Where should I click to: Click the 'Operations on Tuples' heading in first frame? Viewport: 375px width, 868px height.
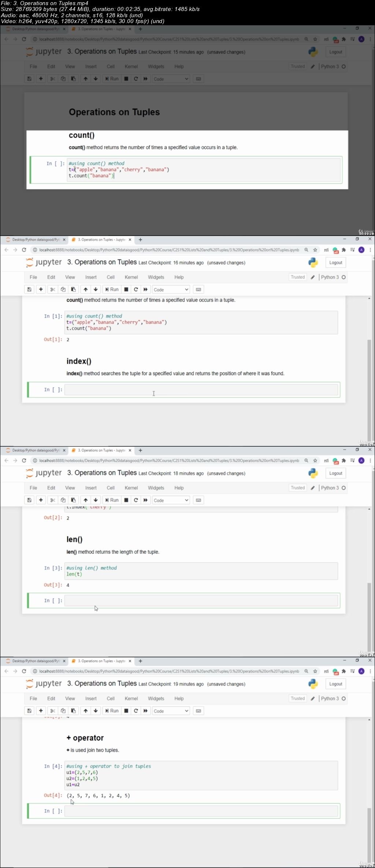point(114,112)
